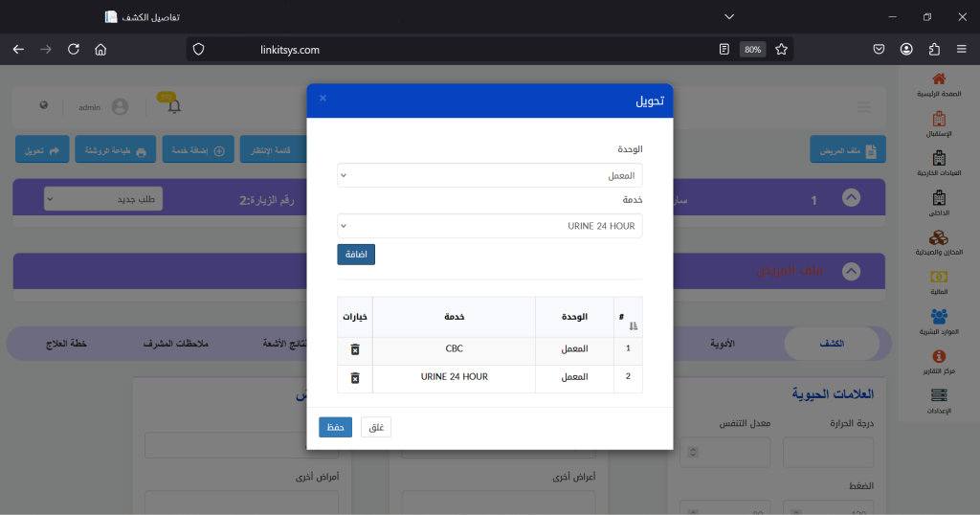
Task: Sort the table by the # column
Action: pyautogui.click(x=633, y=326)
